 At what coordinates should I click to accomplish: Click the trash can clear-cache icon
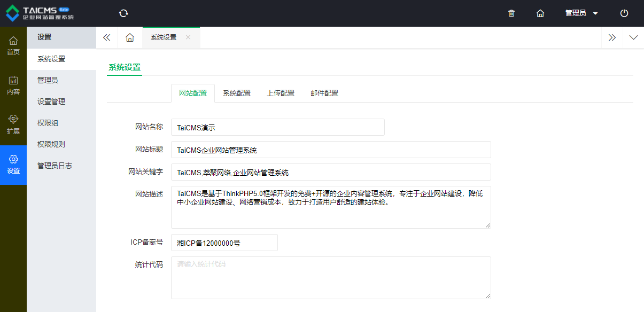coord(511,13)
